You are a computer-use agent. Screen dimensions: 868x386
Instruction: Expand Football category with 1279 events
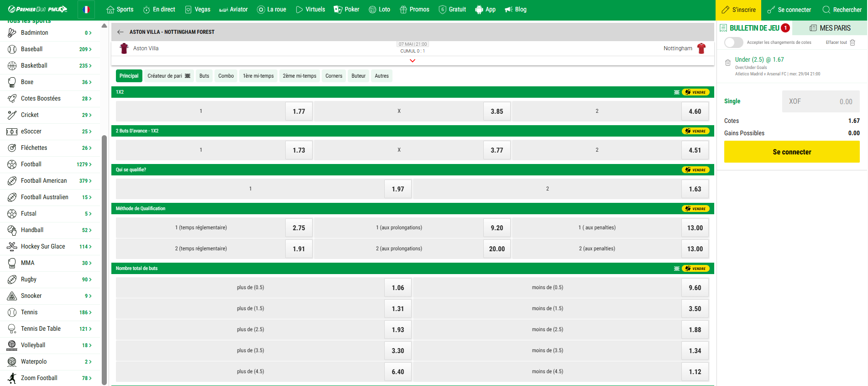point(50,164)
